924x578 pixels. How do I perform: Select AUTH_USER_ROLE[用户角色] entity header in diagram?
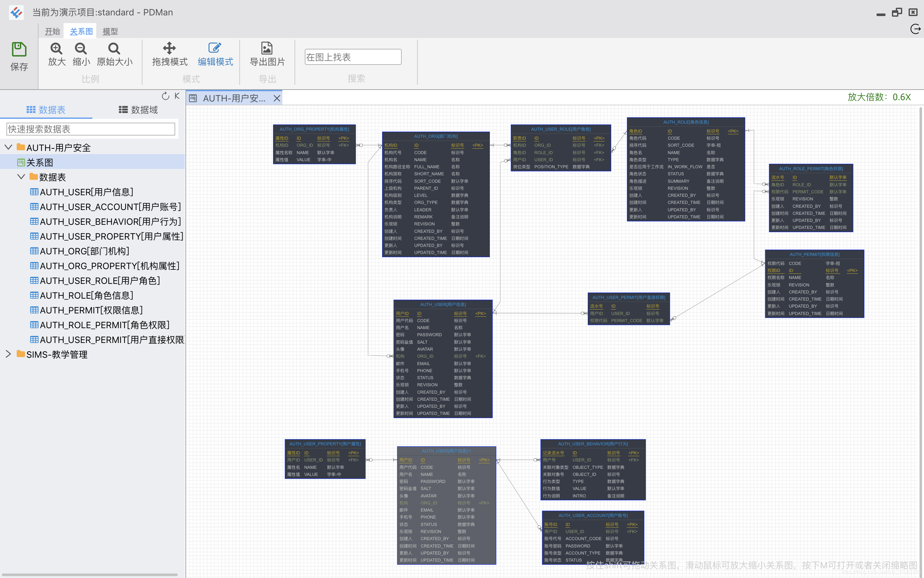[x=560, y=129]
